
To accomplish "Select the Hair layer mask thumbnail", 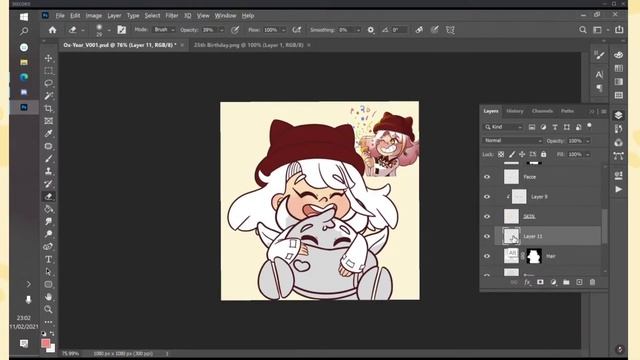I will 534,256.
